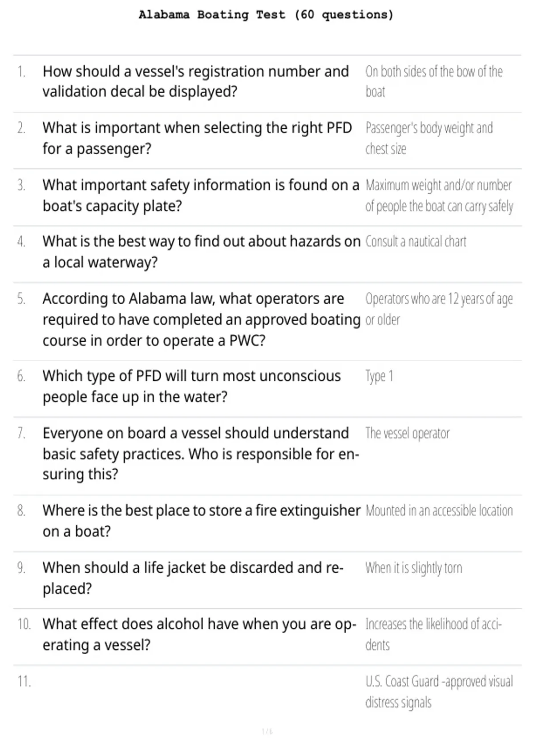Select question 6 about PFD turning unconscious people
The height and width of the screenshot is (756, 534).
click(192, 386)
